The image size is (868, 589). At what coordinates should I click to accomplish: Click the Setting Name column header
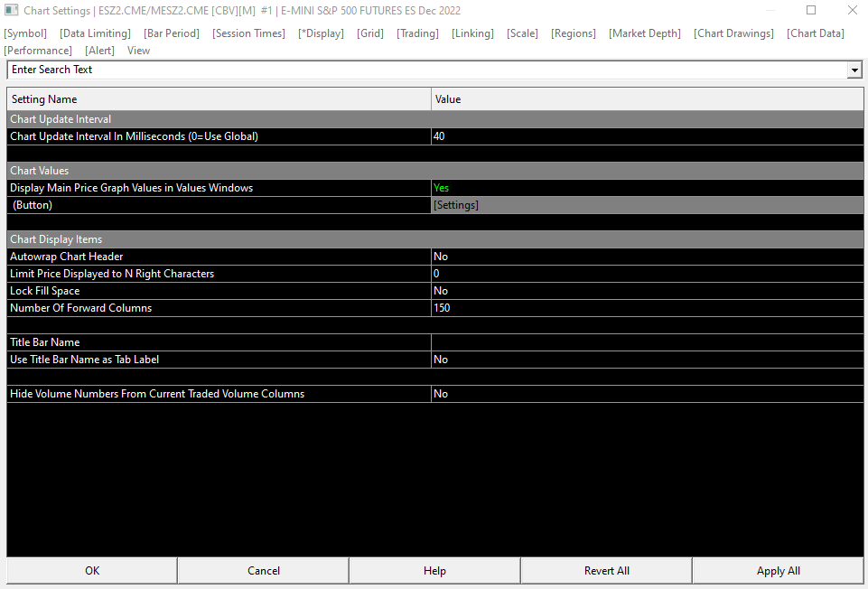(219, 99)
